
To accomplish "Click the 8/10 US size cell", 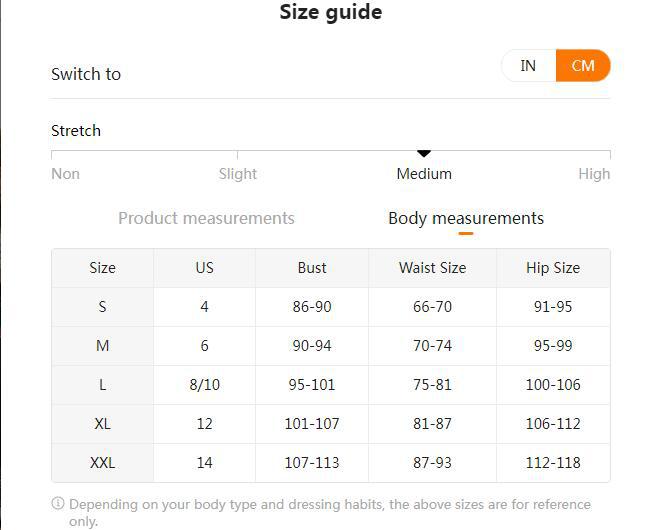I will [x=204, y=385].
